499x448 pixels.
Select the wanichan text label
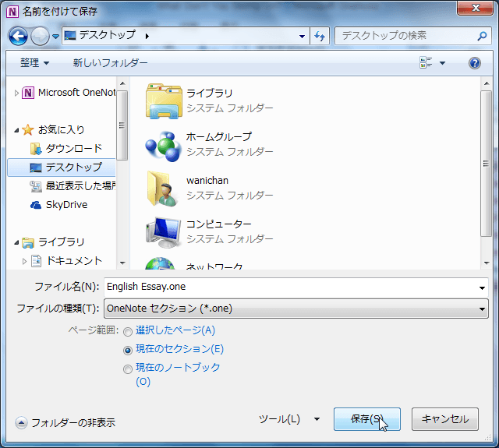click(207, 181)
